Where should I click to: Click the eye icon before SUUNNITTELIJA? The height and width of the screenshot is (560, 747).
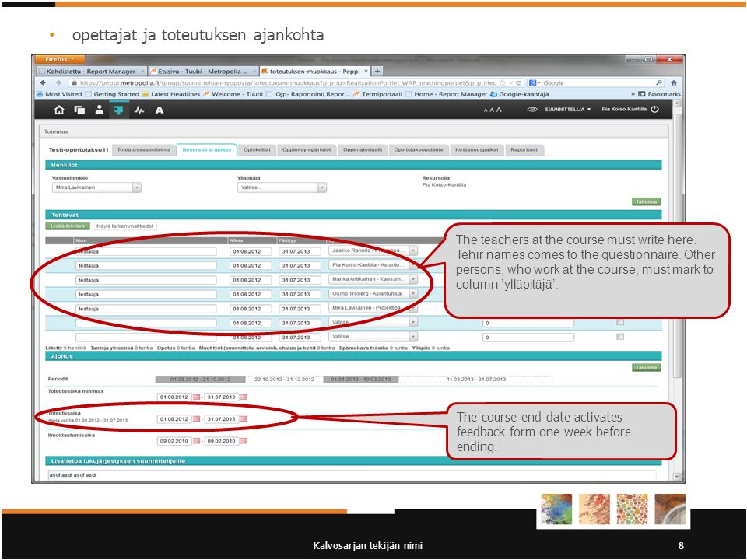pyautogui.click(x=532, y=110)
